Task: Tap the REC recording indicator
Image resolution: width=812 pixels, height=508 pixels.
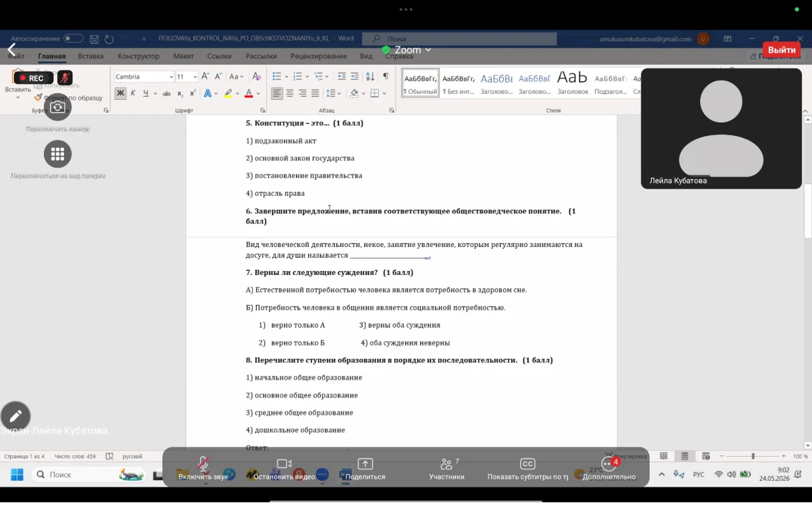Action: (x=33, y=78)
